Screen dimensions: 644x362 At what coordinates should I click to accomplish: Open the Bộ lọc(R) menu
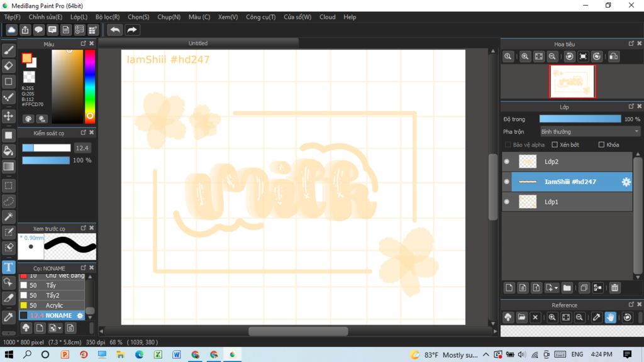tap(108, 17)
